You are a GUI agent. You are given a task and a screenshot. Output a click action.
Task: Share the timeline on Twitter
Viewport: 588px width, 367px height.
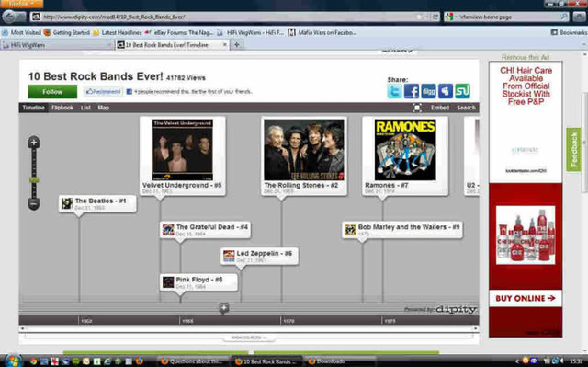[394, 91]
